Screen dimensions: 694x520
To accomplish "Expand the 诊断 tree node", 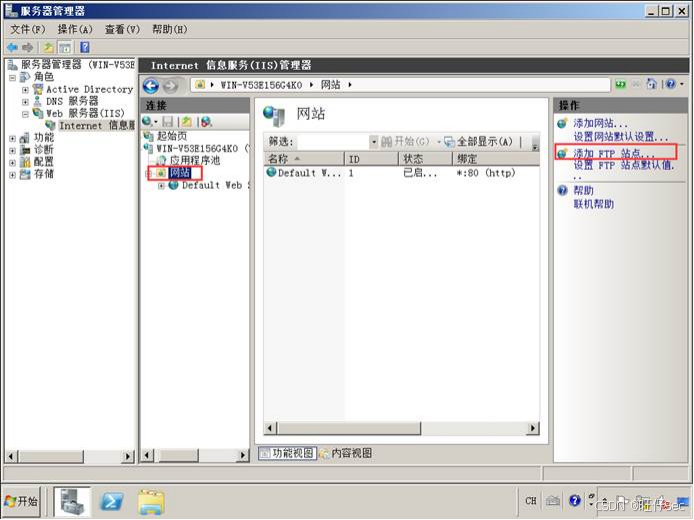I will click(12, 150).
